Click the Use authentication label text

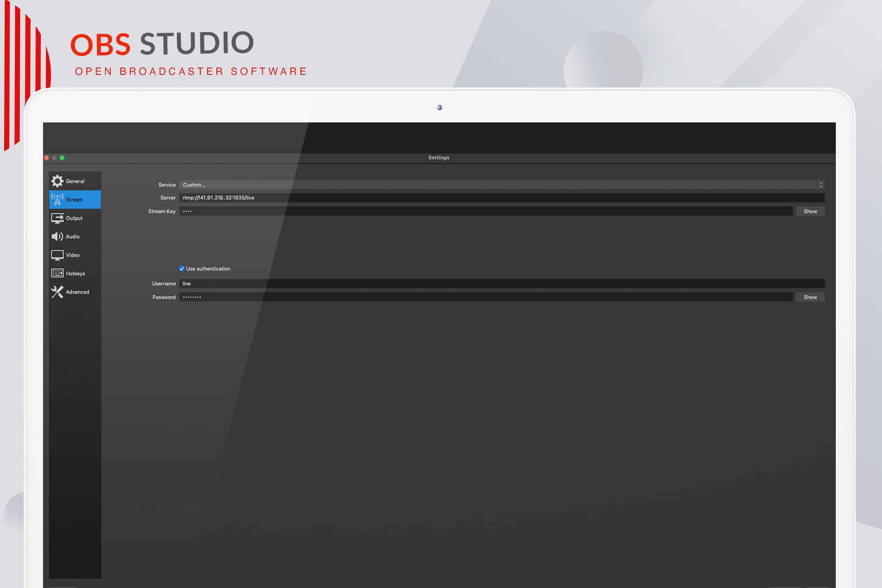(208, 269)
